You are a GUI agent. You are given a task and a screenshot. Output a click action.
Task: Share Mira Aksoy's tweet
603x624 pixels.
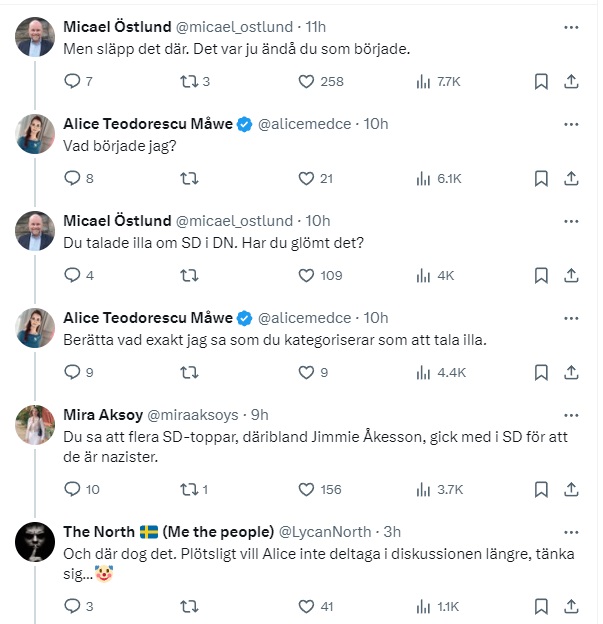coord(572,489)
